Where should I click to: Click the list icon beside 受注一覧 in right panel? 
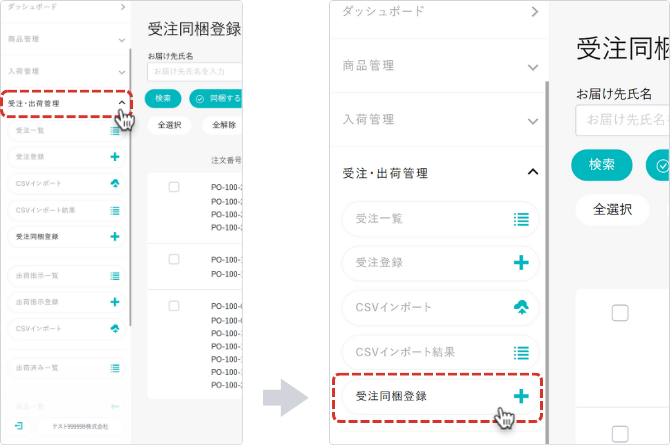coord(521,220)
